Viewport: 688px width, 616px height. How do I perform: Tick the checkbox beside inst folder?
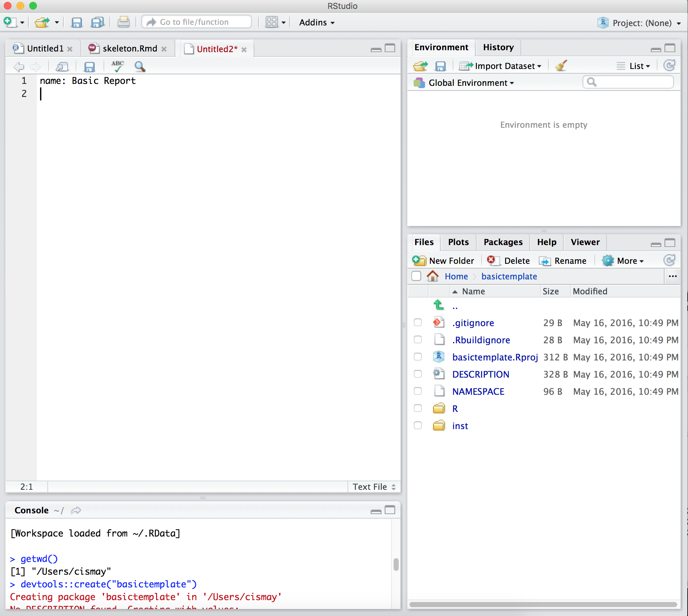pyautogui.click(x=417, y=425)
